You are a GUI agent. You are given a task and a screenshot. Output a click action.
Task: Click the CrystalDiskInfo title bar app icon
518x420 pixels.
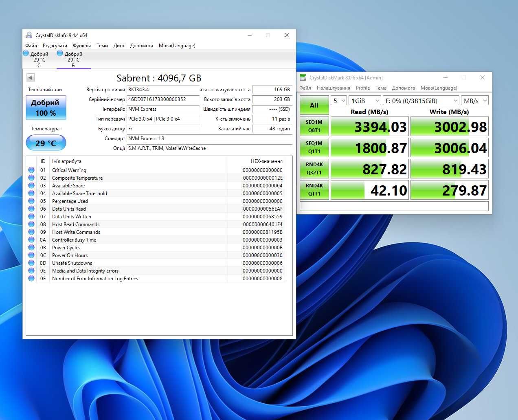point(29,35)
